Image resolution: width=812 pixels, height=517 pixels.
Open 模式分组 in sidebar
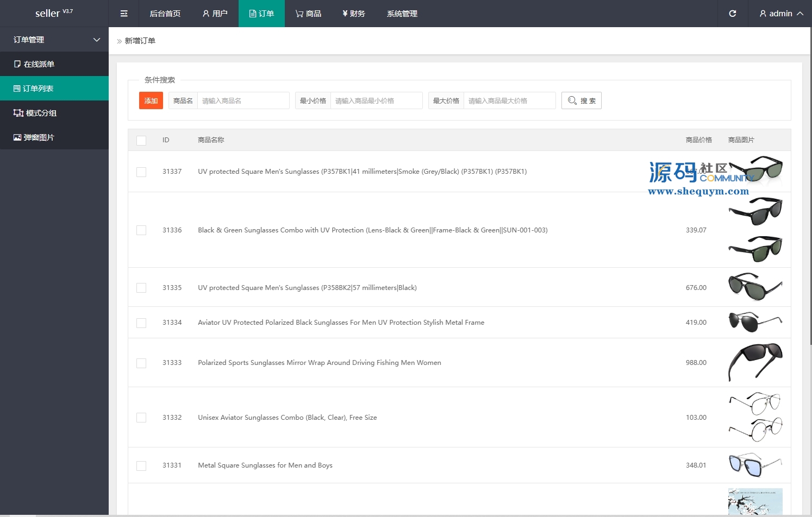pos(54,113)
